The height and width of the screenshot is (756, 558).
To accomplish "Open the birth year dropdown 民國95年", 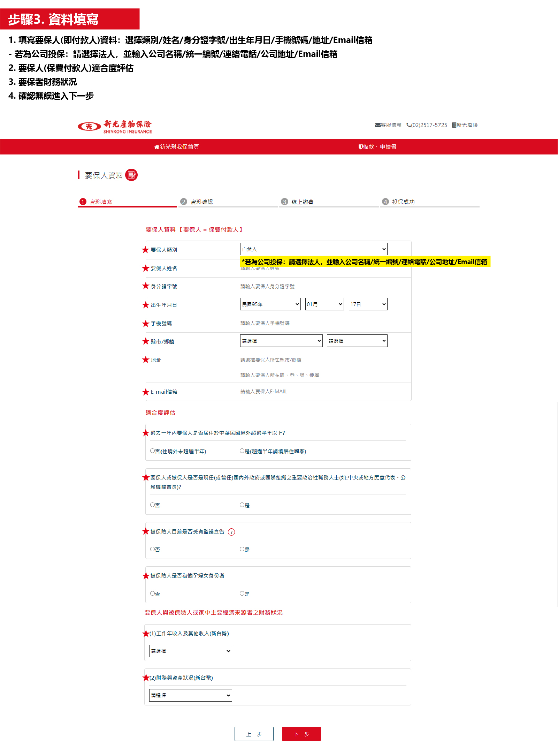I will [270, 304].
